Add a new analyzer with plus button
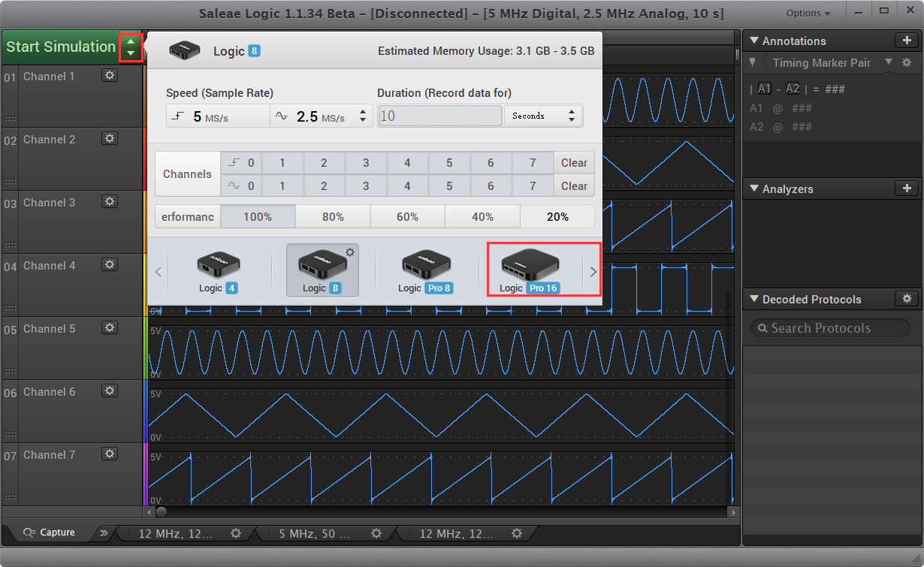 [906, 188]
